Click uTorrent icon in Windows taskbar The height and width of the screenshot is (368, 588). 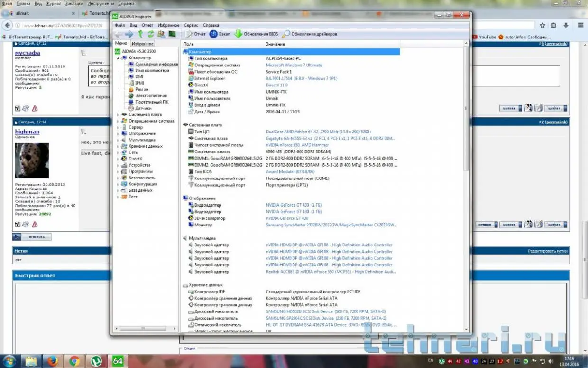(x=96, y=361)
